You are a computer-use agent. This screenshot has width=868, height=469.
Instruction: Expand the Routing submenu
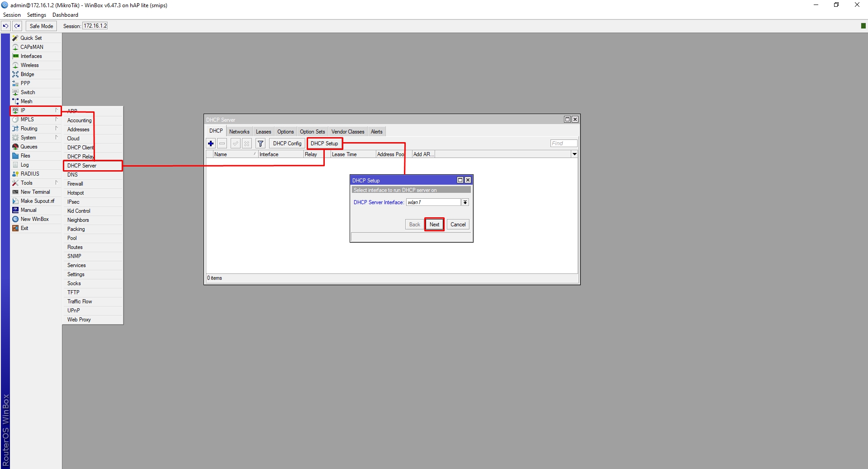36,129
